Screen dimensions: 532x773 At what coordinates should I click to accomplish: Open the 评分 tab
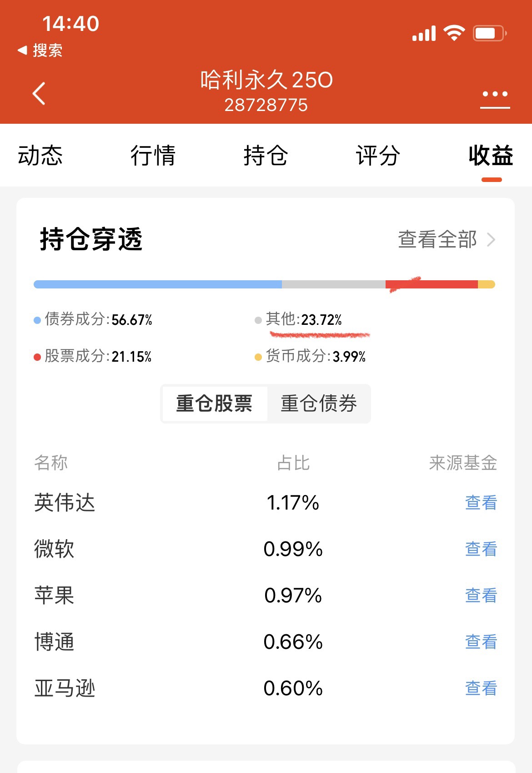378,156
